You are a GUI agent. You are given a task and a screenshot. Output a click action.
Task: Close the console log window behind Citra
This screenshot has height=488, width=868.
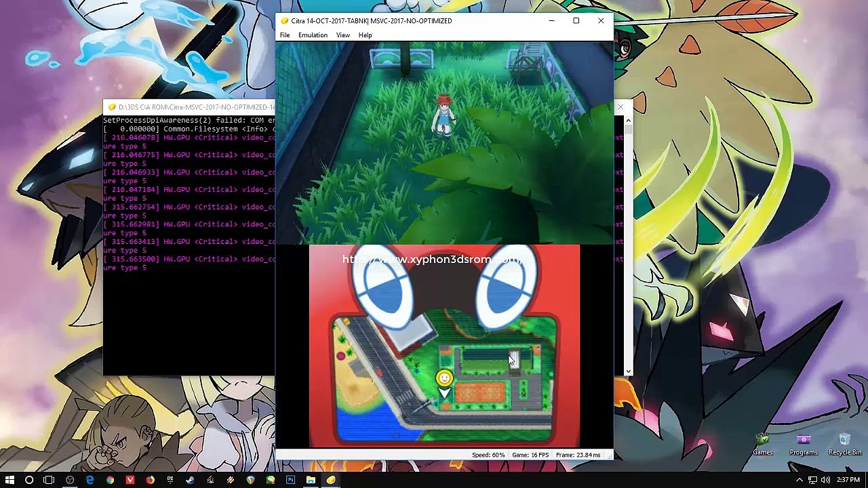620,107
